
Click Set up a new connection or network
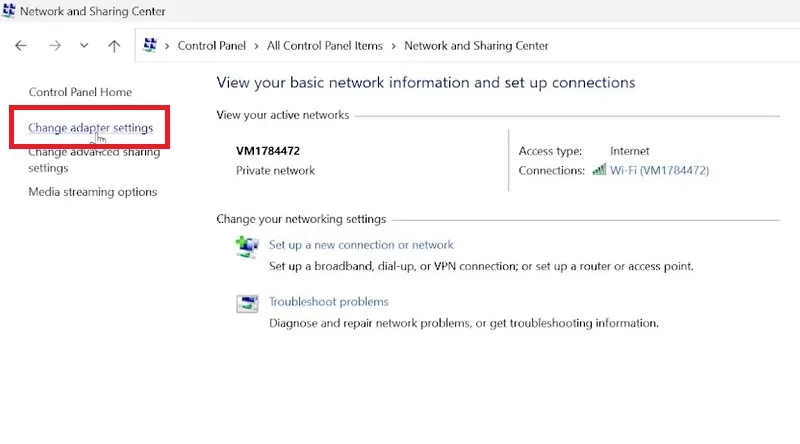coord(361,245)
